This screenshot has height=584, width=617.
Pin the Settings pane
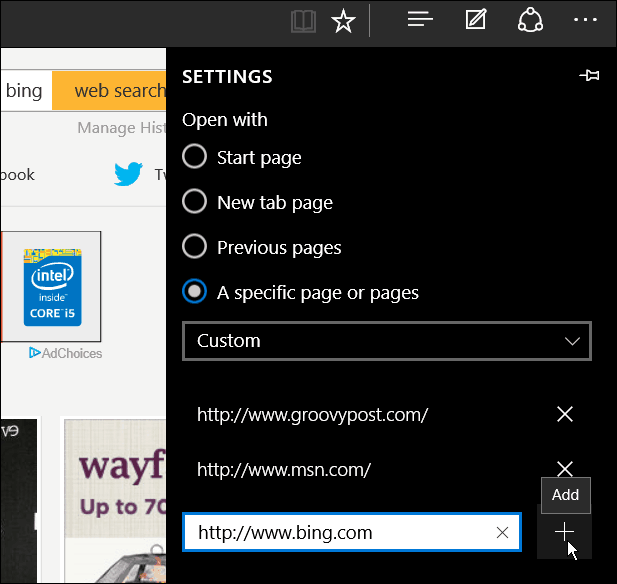(x=589, y=75)
